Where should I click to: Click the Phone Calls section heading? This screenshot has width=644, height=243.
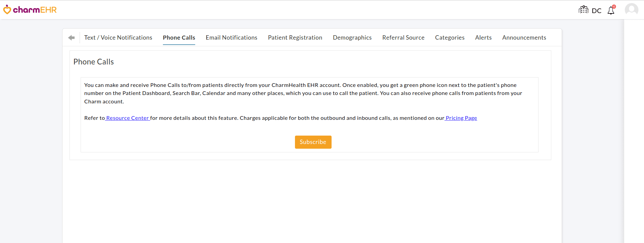pos(94,62)
